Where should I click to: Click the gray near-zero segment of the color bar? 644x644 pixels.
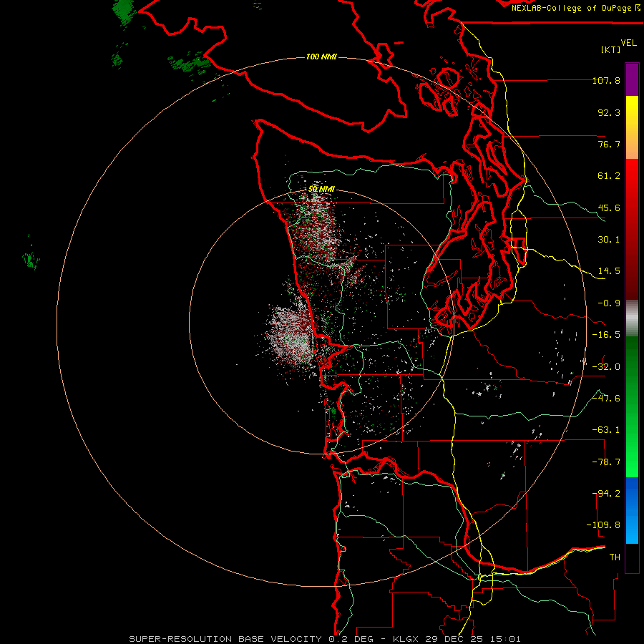pos(632,318)
